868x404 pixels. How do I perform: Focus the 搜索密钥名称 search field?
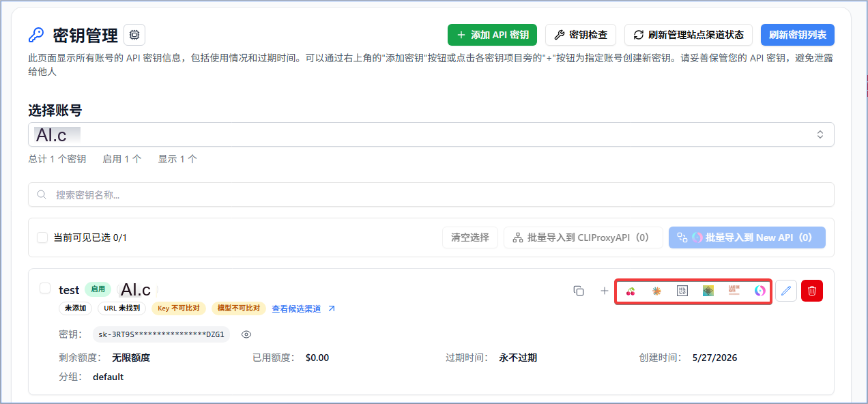tap(431, 194)
